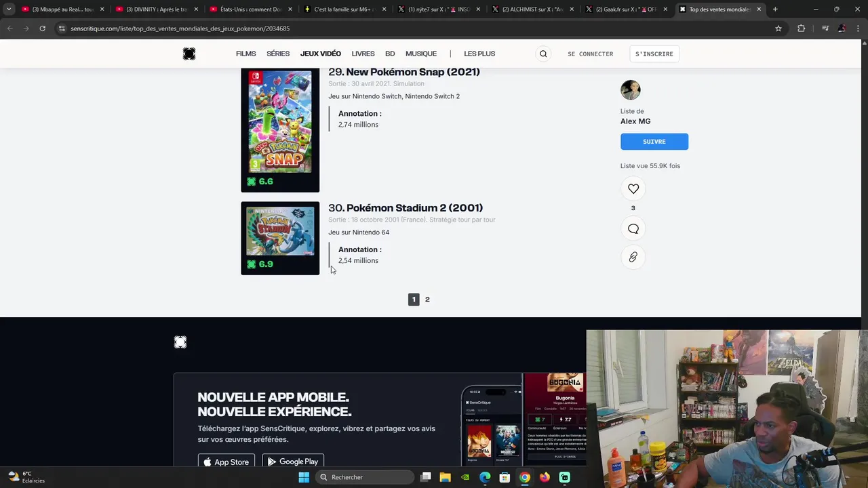Click the SensCritique logo in footer

click(x=180, y=342)
